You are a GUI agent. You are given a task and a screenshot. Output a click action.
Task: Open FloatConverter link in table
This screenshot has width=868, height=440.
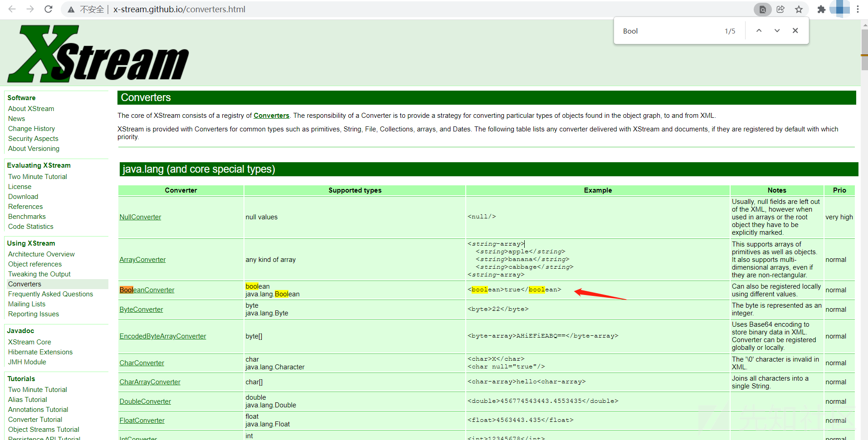coord(142,421)
